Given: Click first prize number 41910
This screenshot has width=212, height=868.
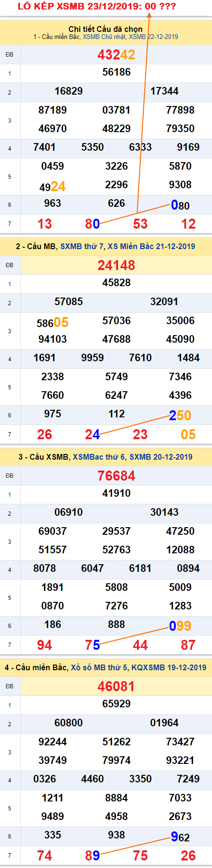Looking at the screenshot, I should point(117,493).
